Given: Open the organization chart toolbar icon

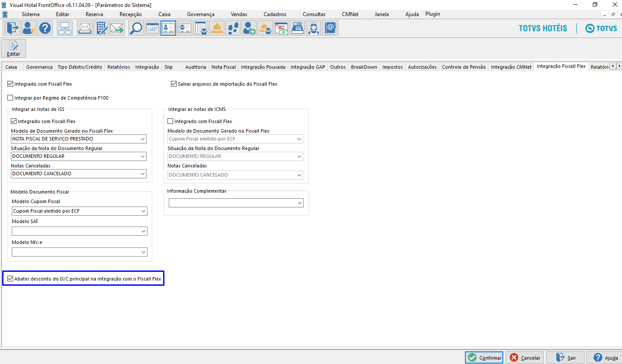Looking at the screenshot, I should (x=65, y=28).
